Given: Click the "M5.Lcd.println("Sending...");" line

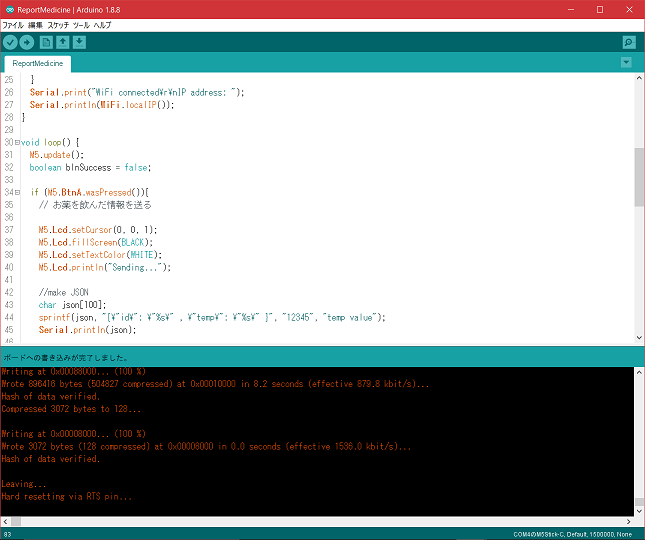Looking at the screenshot, I should 104,267.
